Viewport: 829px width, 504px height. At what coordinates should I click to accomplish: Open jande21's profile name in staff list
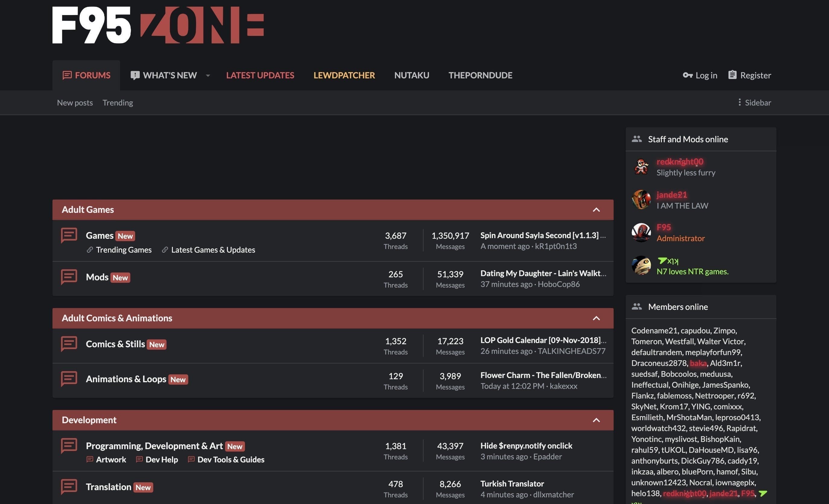672,195
